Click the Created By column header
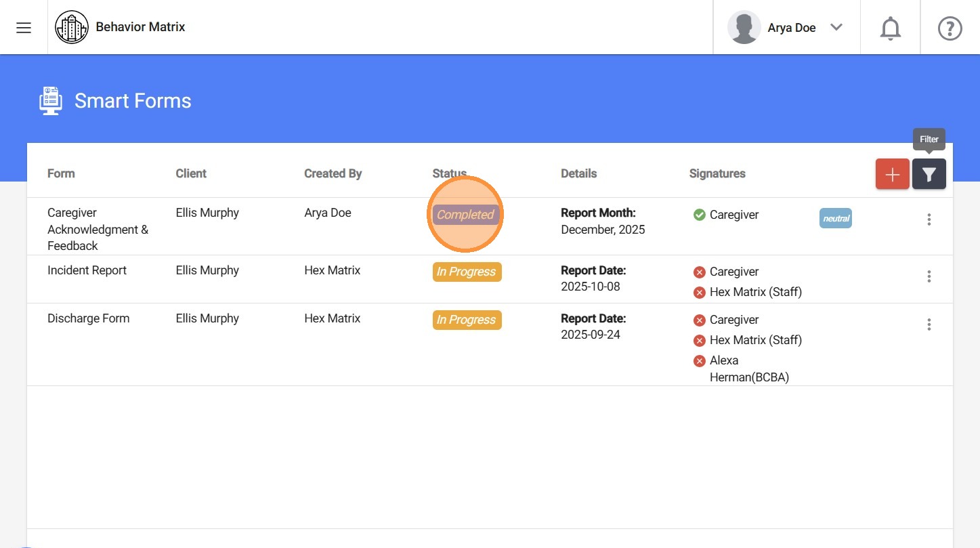 click(333, 173)
